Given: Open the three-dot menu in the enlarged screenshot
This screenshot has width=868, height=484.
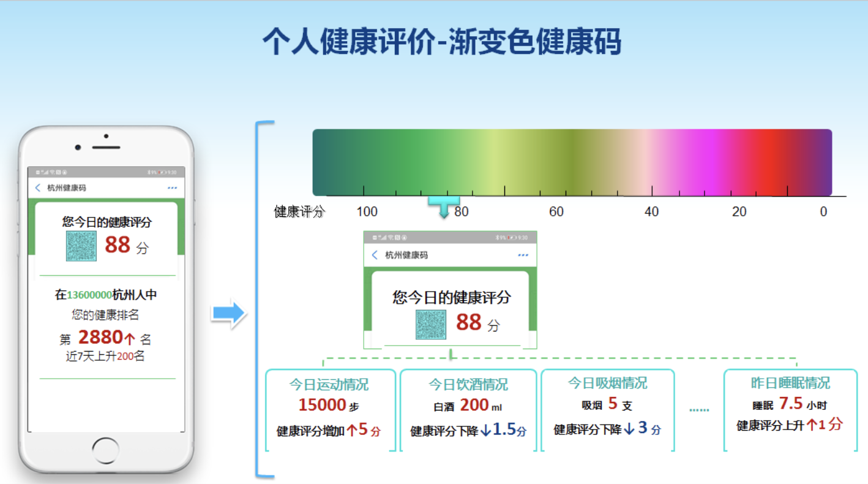Looking at the screenshot, I should pos(523,255).
